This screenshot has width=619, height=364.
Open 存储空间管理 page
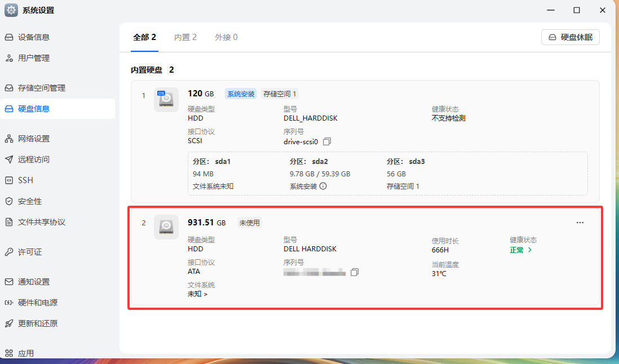(42, 88)
